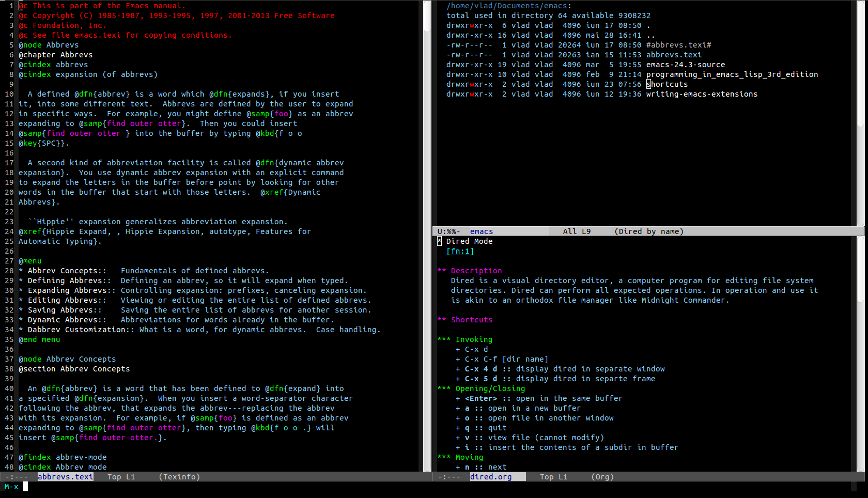Click the 'C-x C-f [dir name]' shortcut line
Screen dimensions: 868x498
pos(502,359)
